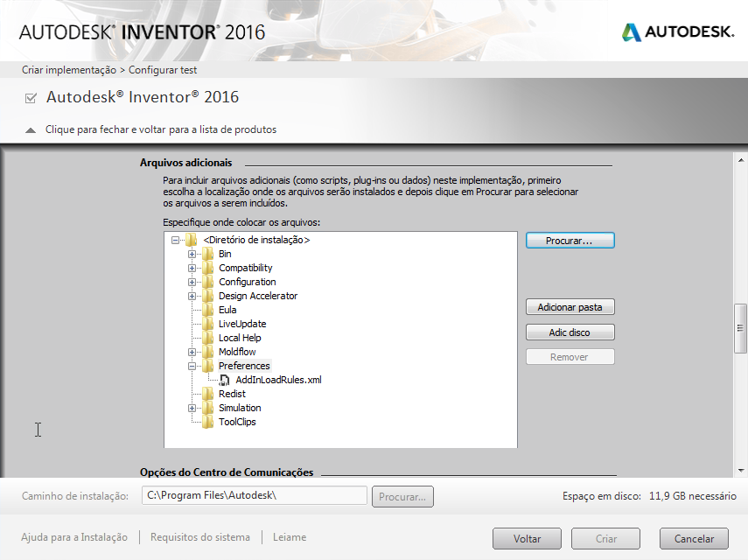Expand the Compatibility folder node
748x560 pixels.
click(192, 268)
